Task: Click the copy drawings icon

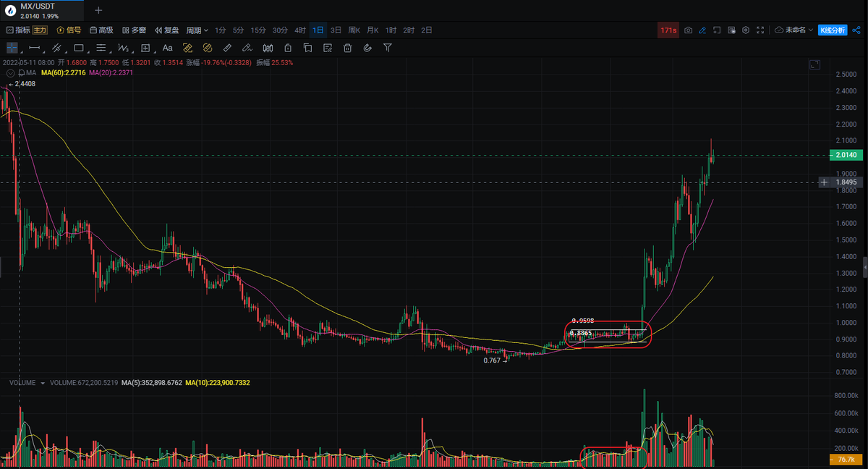Action: [307, 48]
